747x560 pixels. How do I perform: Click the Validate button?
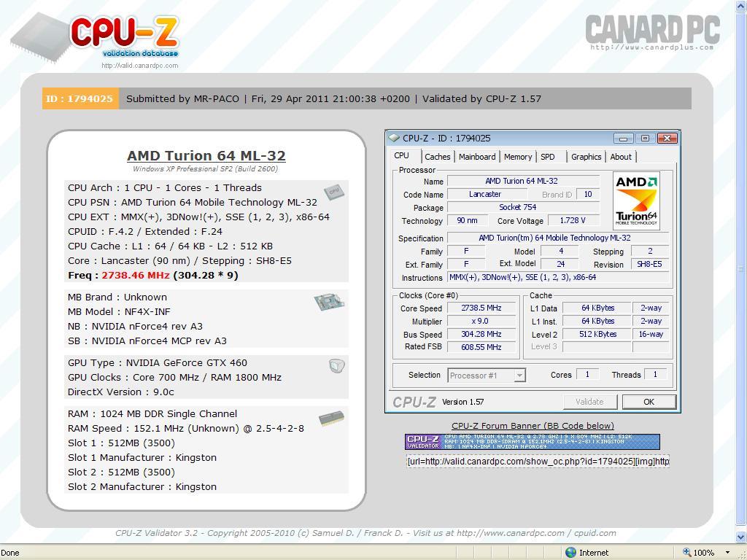pos(589,402)
